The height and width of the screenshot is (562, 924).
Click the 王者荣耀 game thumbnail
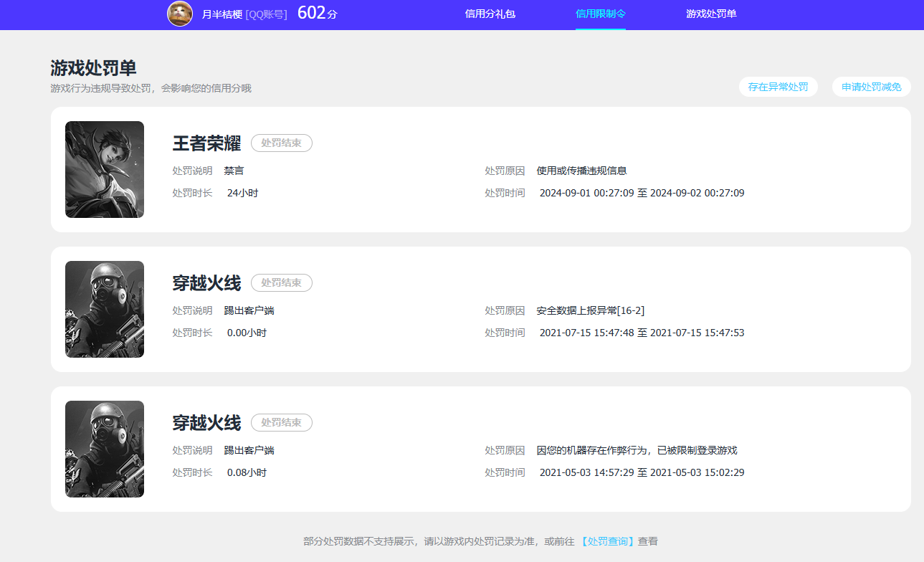coord(105,169)
